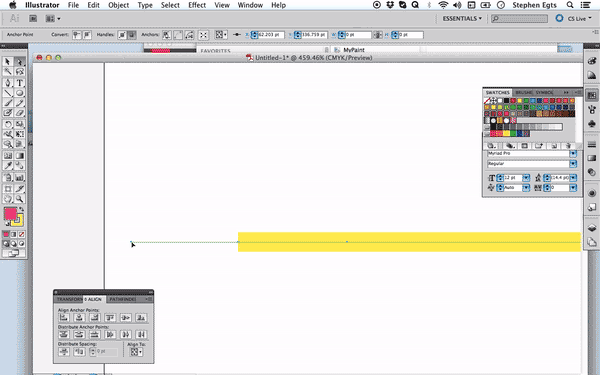Enable Draw Behind mode
Viewport: 600px width, 375px height.
pos(14,244)
